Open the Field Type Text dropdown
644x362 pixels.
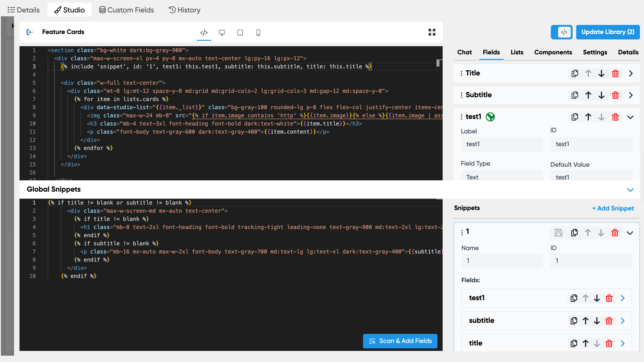(x=502, y=177)
